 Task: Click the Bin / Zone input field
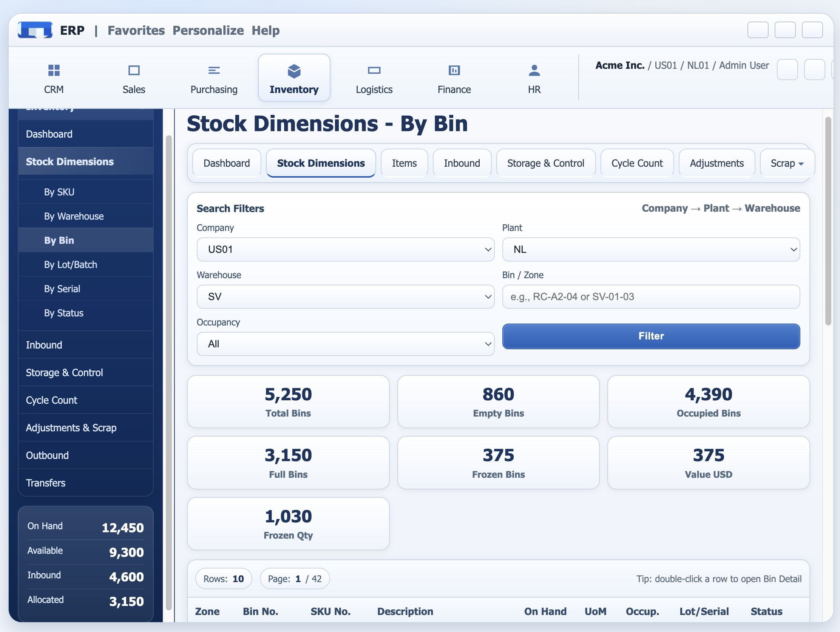[651, 297]
